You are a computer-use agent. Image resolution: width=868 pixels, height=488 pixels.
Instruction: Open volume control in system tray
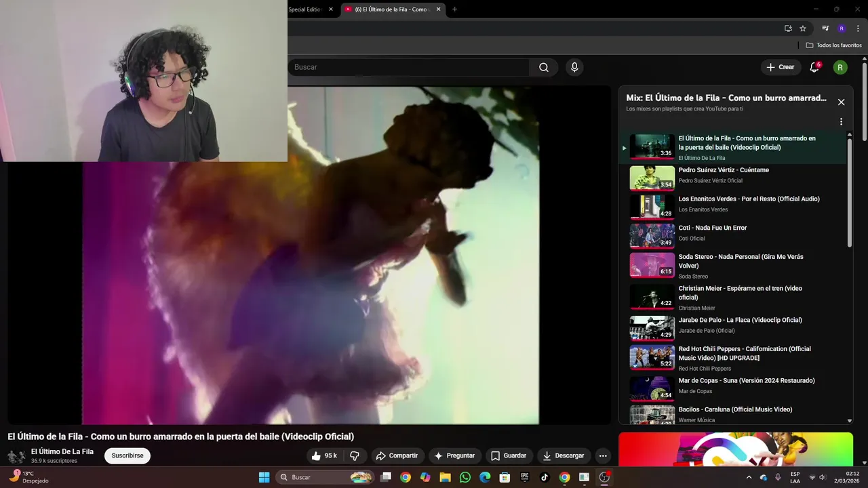point(822,477)
